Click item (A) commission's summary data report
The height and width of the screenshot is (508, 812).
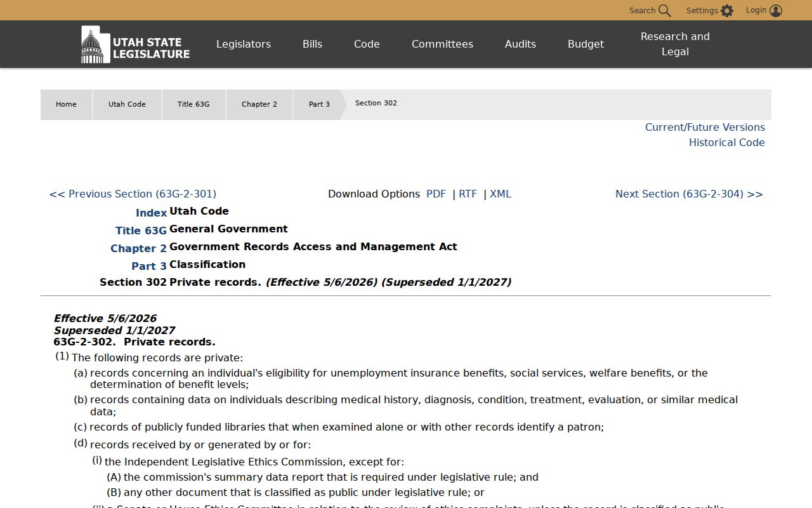331,477
